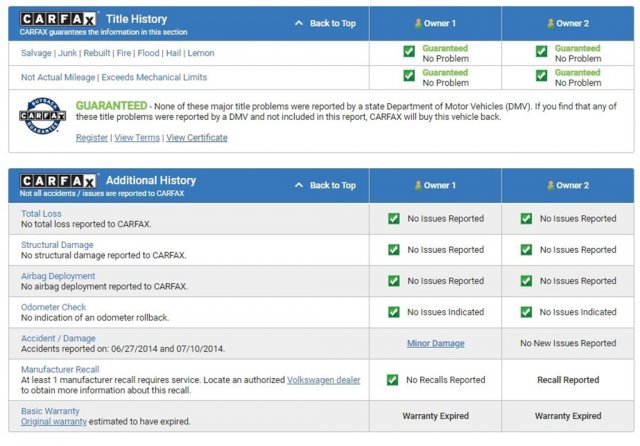Open the View Certificate link
This screenshot has width=640, height=446.
196,138
